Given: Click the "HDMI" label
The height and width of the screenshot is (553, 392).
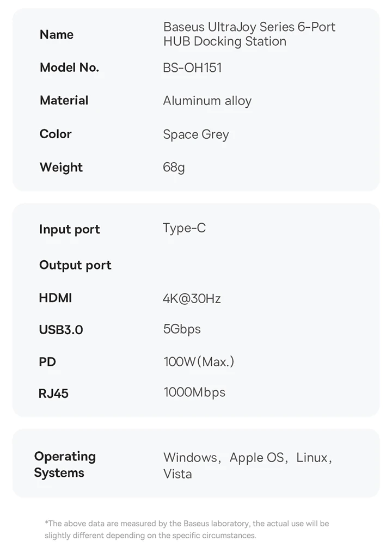Looking at the screenshot, I should (x=56, y=298).
